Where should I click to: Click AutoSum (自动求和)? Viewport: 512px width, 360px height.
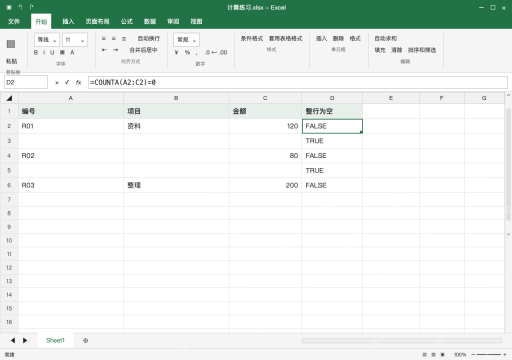point(386,39)
